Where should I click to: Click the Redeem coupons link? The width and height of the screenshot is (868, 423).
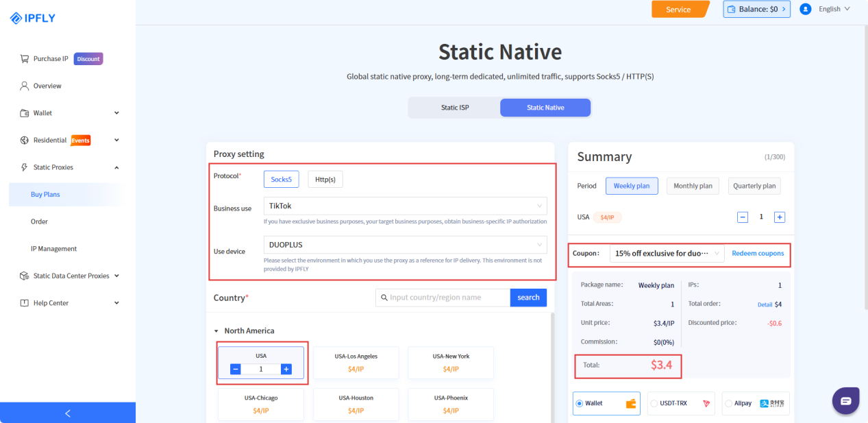point(758,254)
